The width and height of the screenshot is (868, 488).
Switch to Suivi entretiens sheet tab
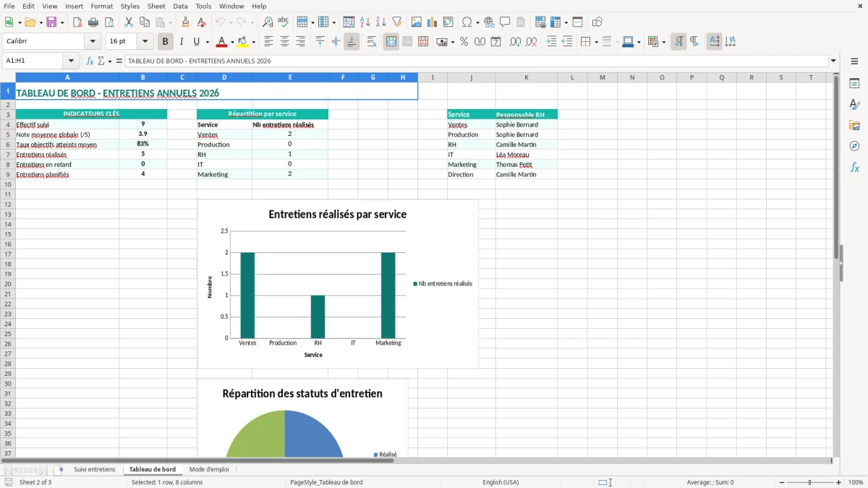[95, 469]
